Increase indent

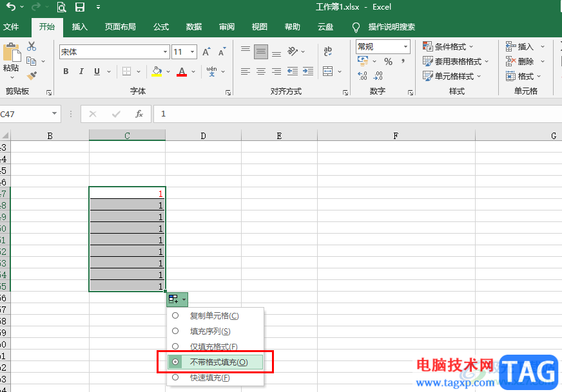point(308,71)
